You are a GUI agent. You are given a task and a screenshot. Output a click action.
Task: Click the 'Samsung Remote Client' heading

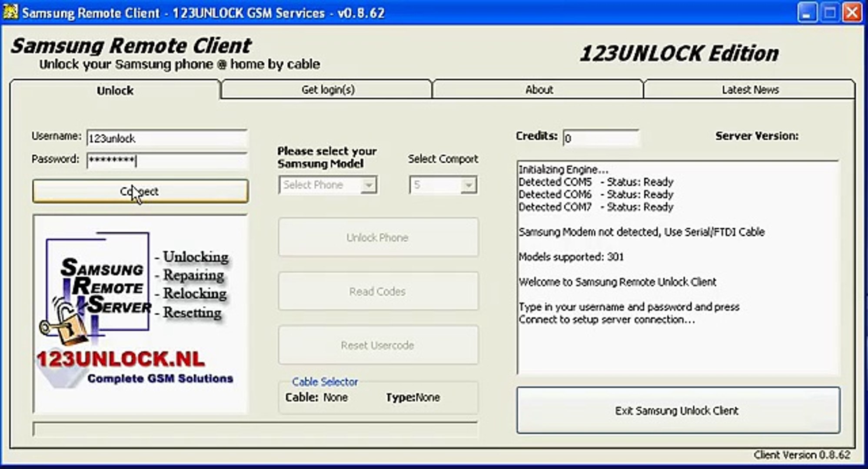click(131, 46)
